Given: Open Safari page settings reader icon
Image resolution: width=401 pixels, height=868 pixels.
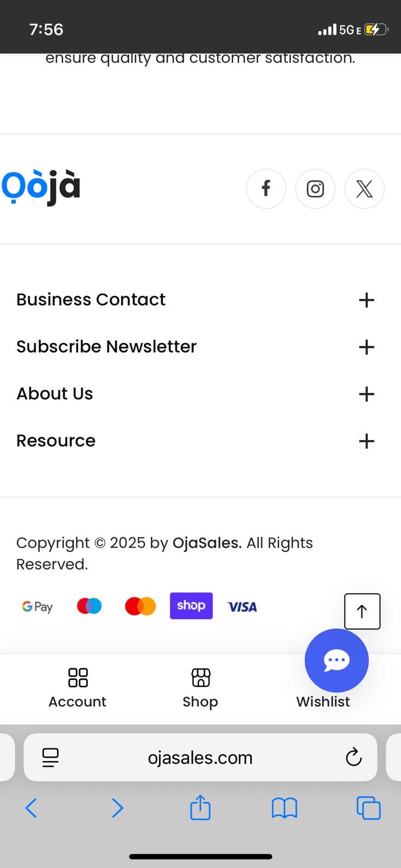Looking at the screenshot, I should (50, 757).
